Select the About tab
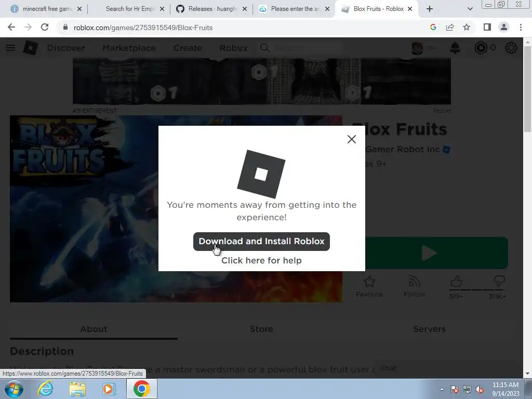The height and width of the screenshot is (399, 532). point(94,329)
